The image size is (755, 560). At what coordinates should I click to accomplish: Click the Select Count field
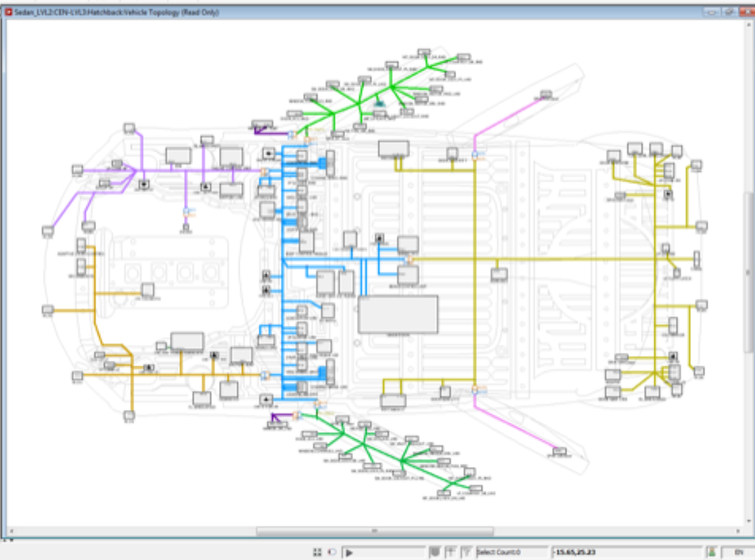tap(511, 552)
